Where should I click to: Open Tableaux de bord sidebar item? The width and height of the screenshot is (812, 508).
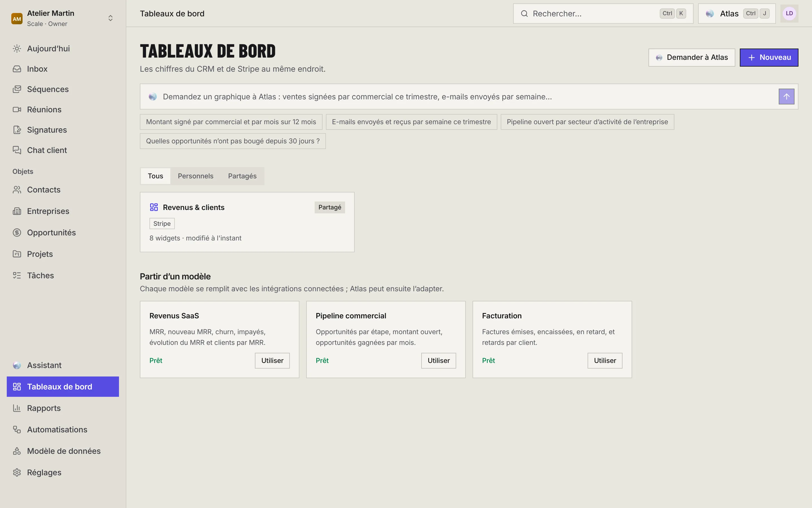[x=63, y=387]
